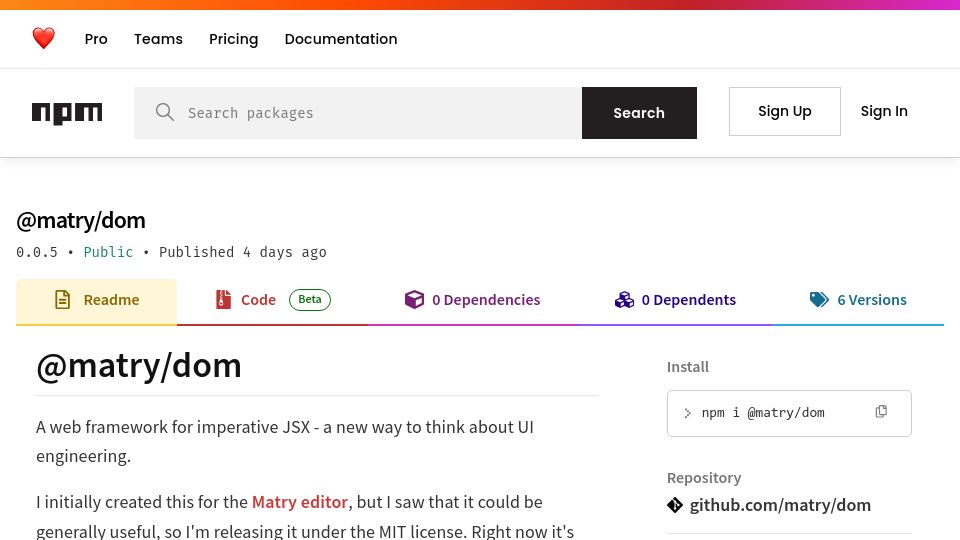
Task: Open the 0 Dependents tab
Action: [x=675, y=300]
